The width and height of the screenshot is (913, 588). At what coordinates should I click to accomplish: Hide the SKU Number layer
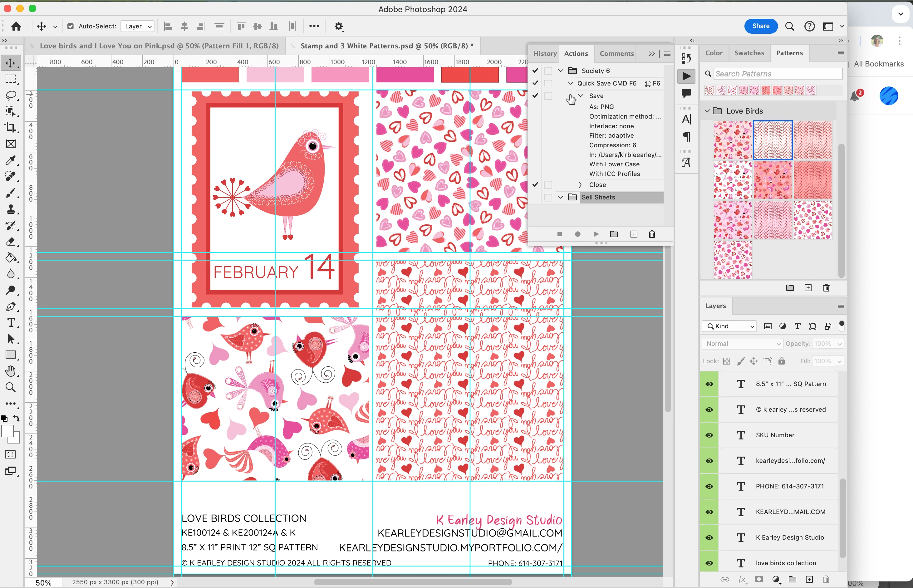[709, 435]
